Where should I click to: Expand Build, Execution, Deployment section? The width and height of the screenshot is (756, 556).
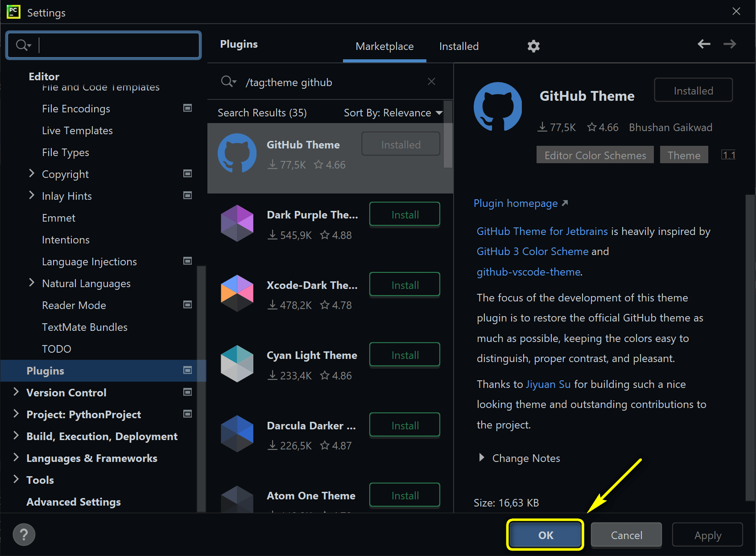tap(16, 435)
